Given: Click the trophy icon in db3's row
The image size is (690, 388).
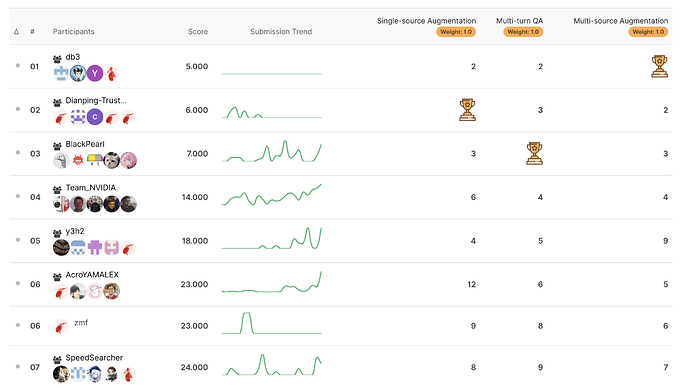Looking at the screenshot, I should pos(659,66).
